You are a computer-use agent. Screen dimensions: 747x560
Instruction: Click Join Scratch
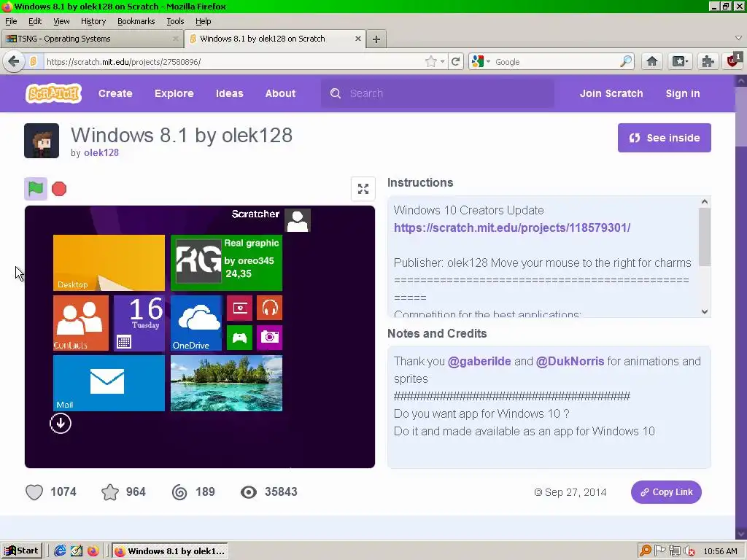(611, 93)
